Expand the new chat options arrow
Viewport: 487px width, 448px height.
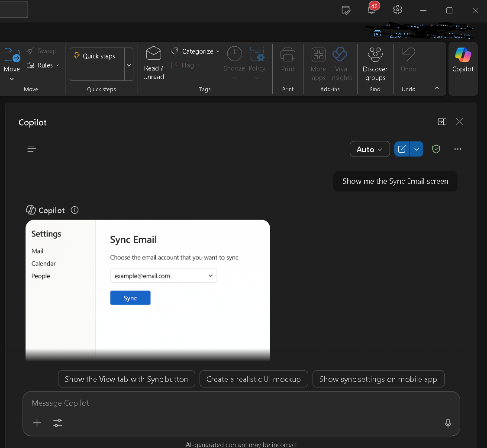tap(416, 149)
